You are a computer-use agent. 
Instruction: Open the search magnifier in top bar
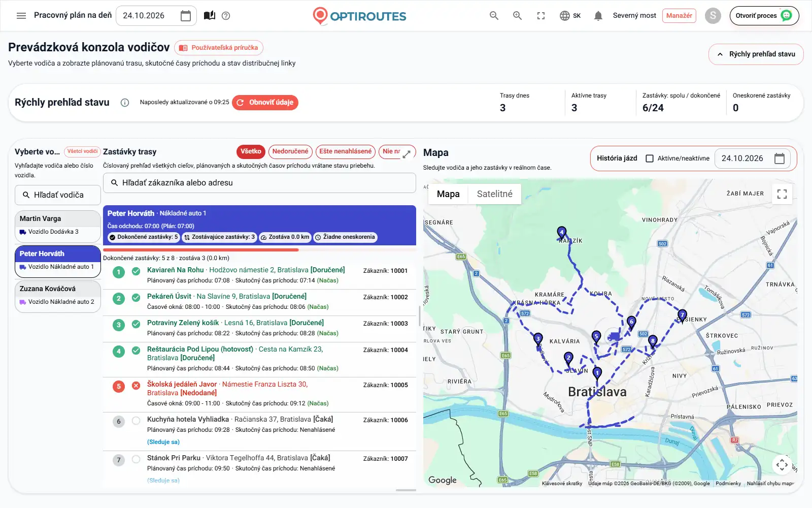[494, 16]
